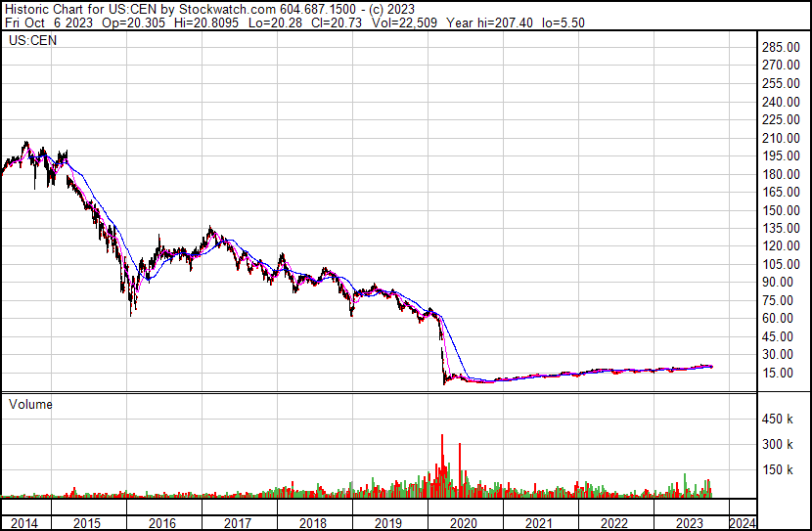
Task: Select the 2021 year marker
Action: pos(539,523)
